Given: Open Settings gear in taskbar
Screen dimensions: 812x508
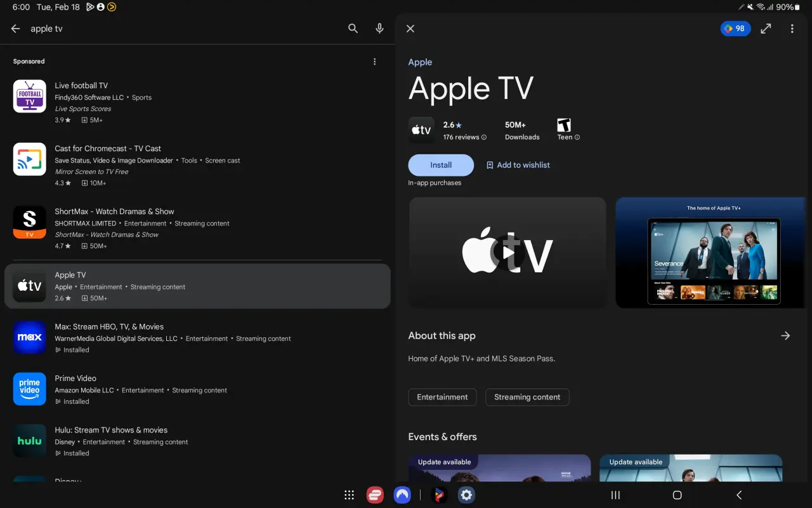Looking at the screenshot, I should click(466, 495).
